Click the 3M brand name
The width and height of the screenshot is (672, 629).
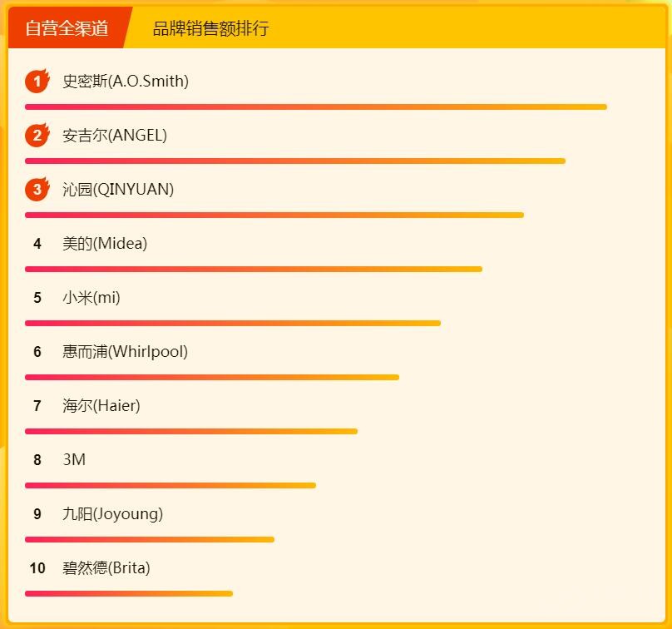tap(74, 460)
